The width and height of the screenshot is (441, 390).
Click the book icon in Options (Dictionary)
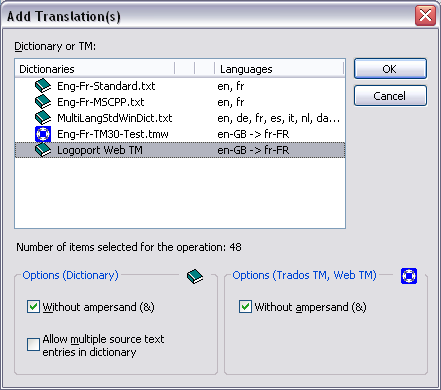click(x=195, y=276)
